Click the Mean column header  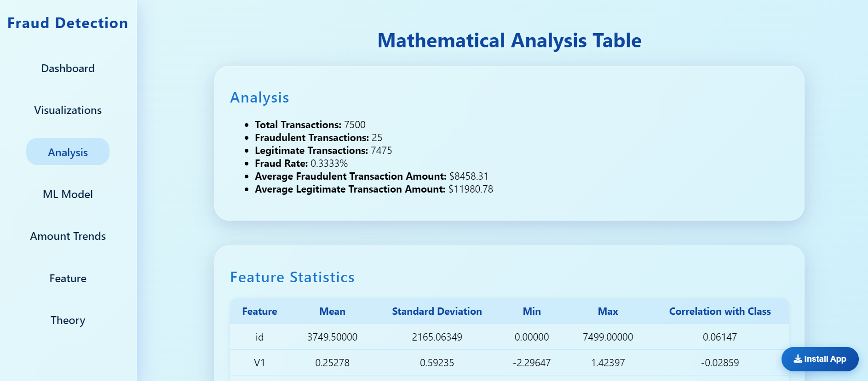point(332,311)
